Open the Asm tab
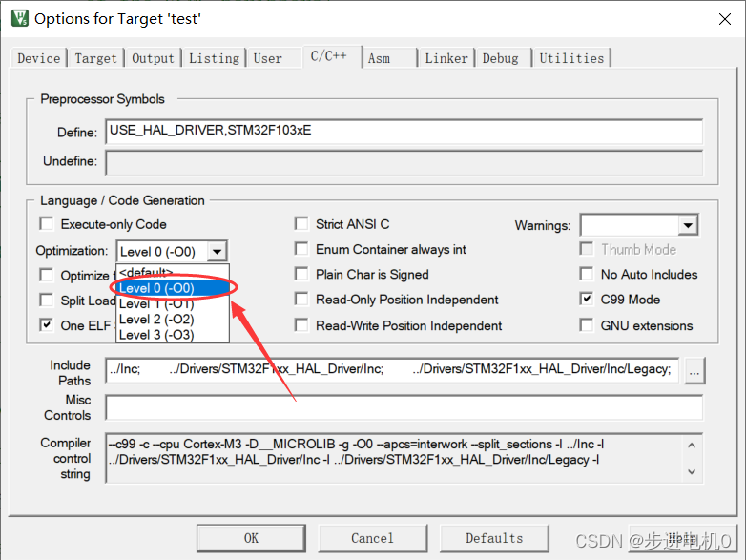The width and height of the screenshot is (746, 560). pyautogui.click(x=389, y=58)
